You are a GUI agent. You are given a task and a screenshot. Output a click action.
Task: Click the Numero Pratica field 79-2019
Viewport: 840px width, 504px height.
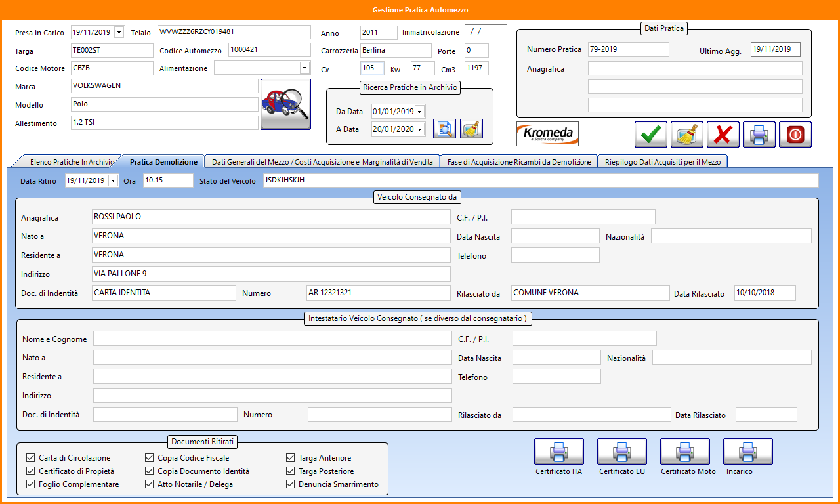(628, 49)
